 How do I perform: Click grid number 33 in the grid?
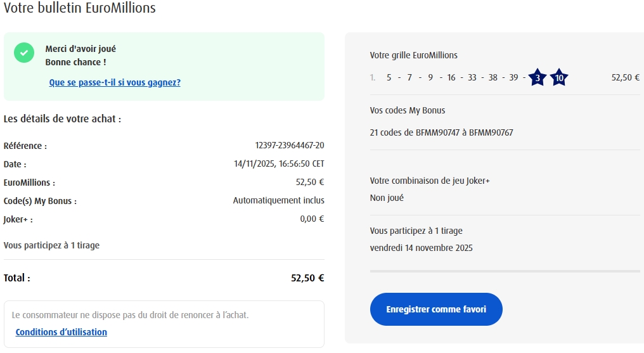[472, 78]
